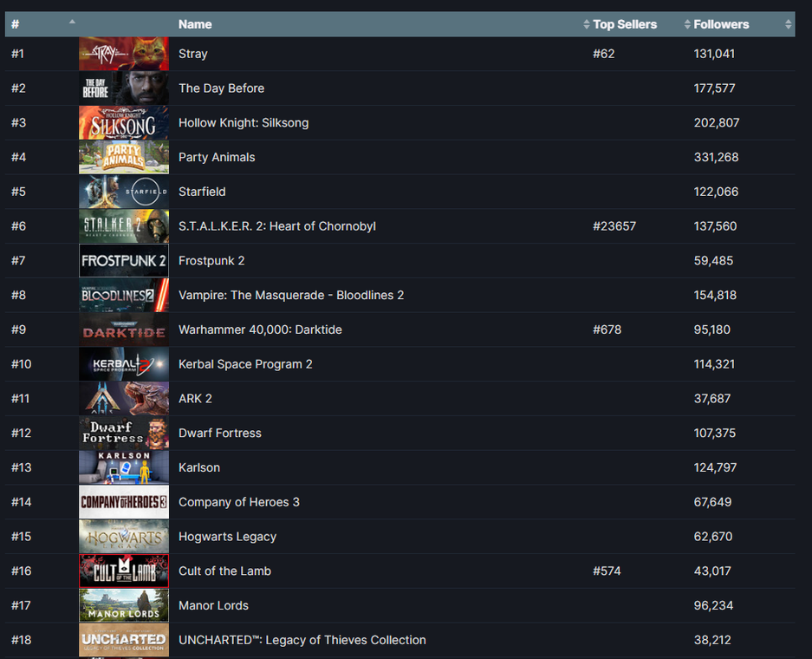This screenshot has width=812, height=659.
Task: Open the Party Animals thumbnail
Action: 124,157
